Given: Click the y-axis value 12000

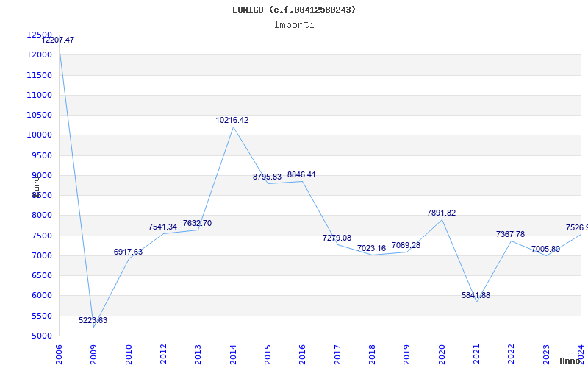Looking at the screenshot, I should point(40,54).
